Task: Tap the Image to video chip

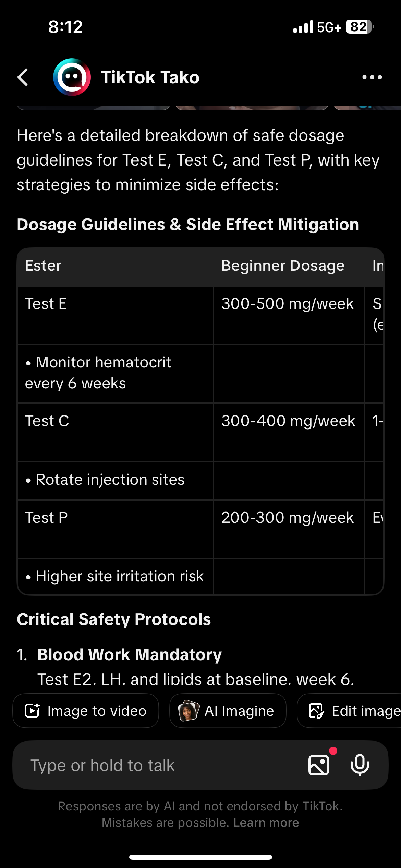Action: click(x=86, y=711)
